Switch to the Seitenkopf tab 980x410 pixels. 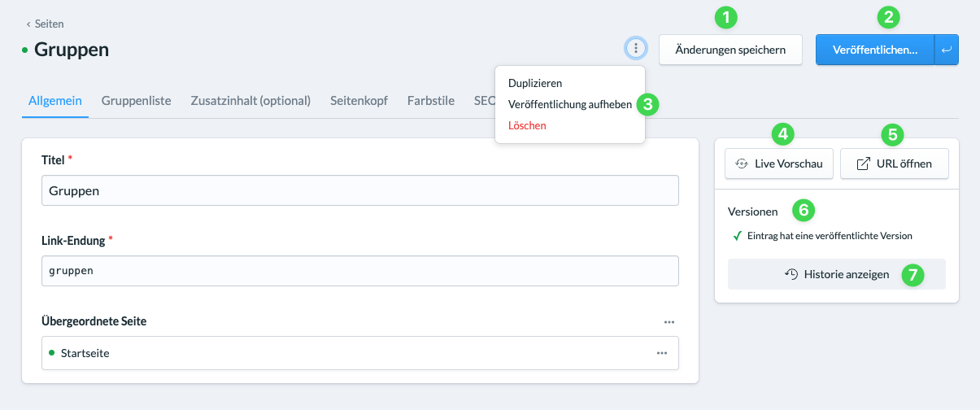tap(359, 101)
